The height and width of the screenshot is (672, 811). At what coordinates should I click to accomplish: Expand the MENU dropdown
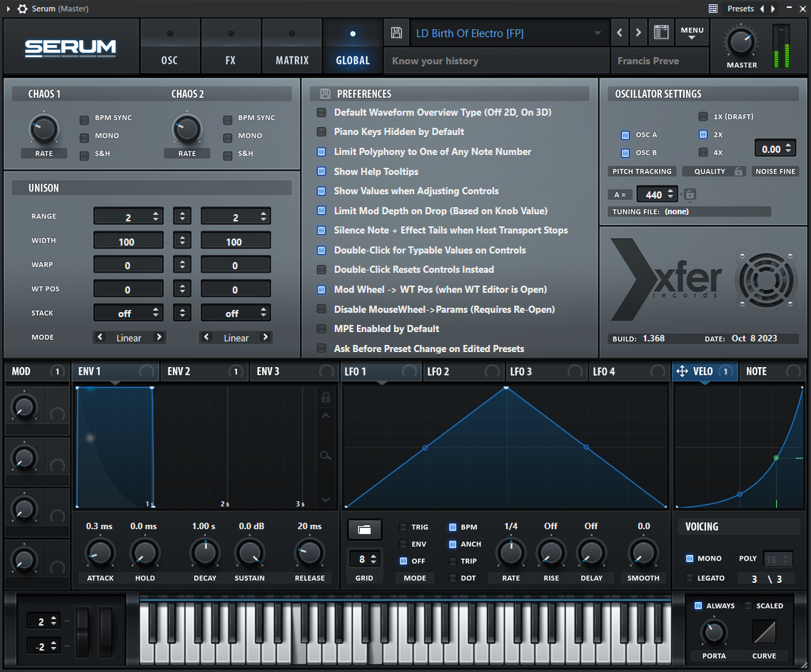coord(692,33)
